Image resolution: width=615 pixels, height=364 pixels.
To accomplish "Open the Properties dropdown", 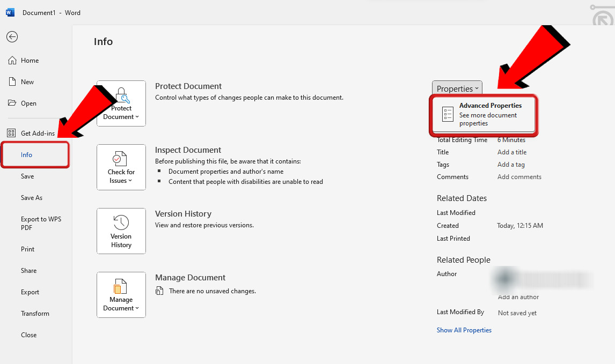I will coord(457,88).
